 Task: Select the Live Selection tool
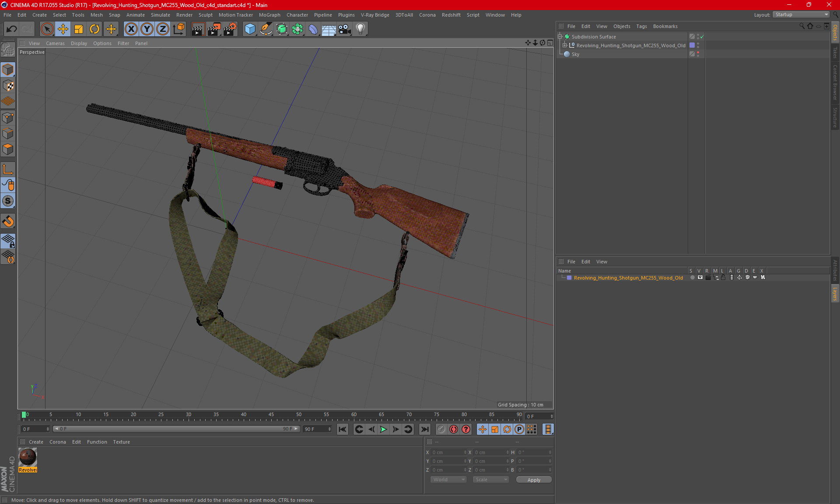(47, 29)
